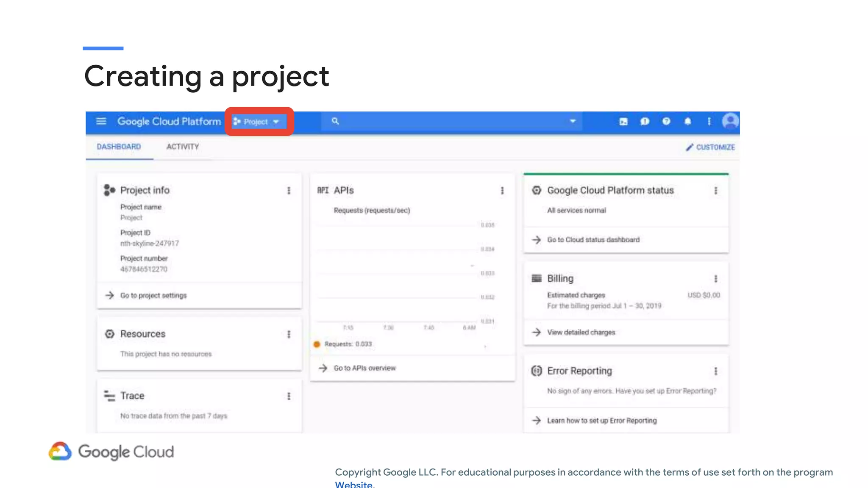
Task: Open Google Cloud Platform status options menu
Action: 716,191
